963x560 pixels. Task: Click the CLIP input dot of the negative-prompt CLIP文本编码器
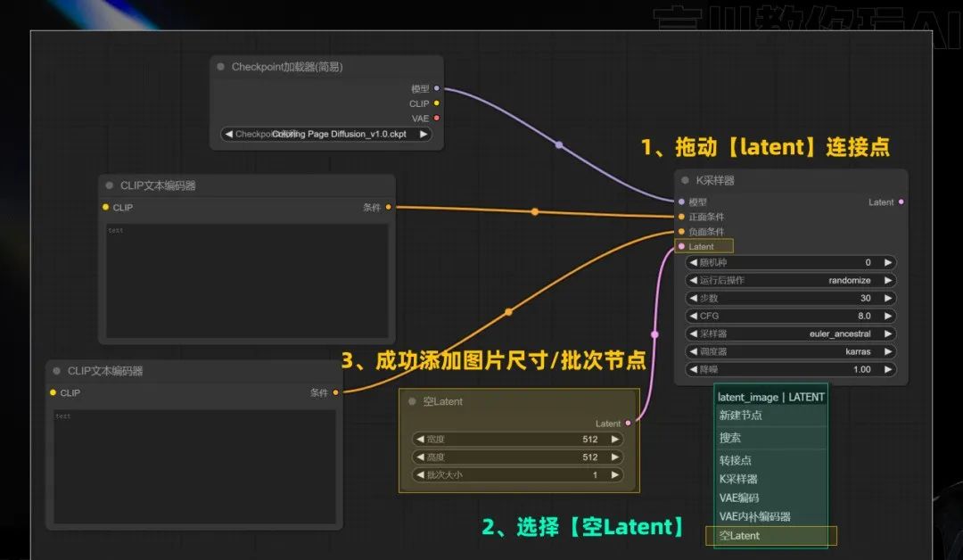[53, 392]
